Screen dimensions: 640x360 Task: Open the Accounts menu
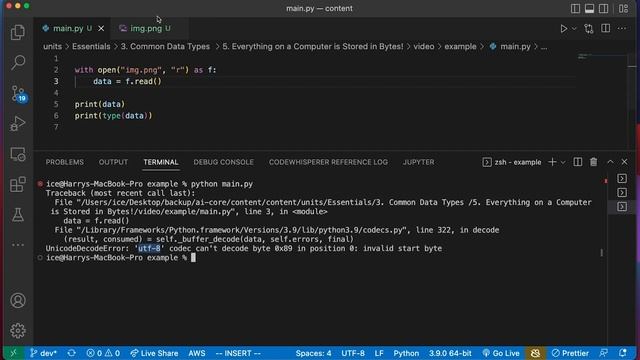tap(18, 300)
